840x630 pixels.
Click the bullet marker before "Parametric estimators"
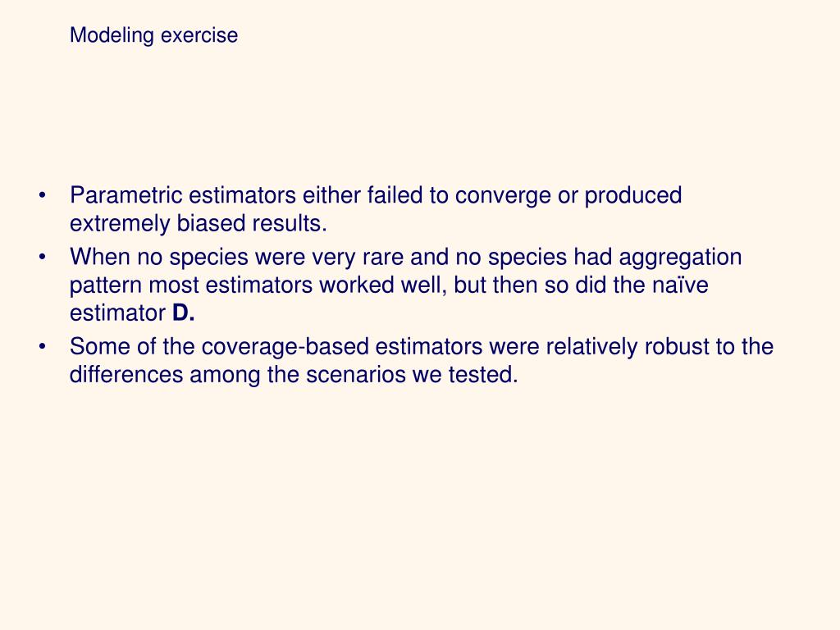43,195
